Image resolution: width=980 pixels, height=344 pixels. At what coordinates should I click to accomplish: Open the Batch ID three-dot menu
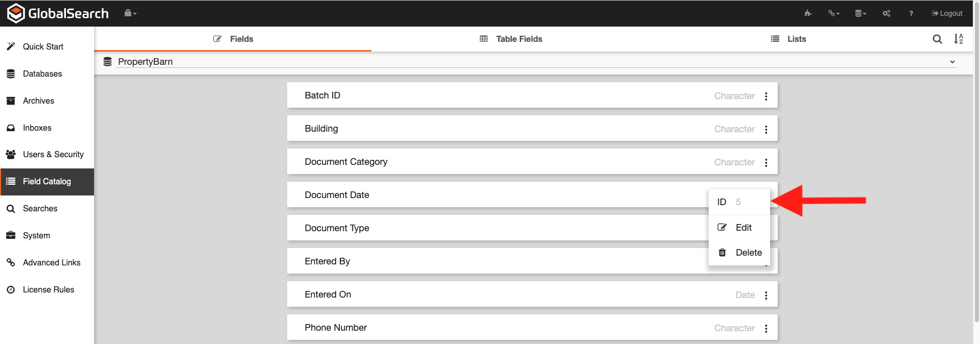coord(766,96)
